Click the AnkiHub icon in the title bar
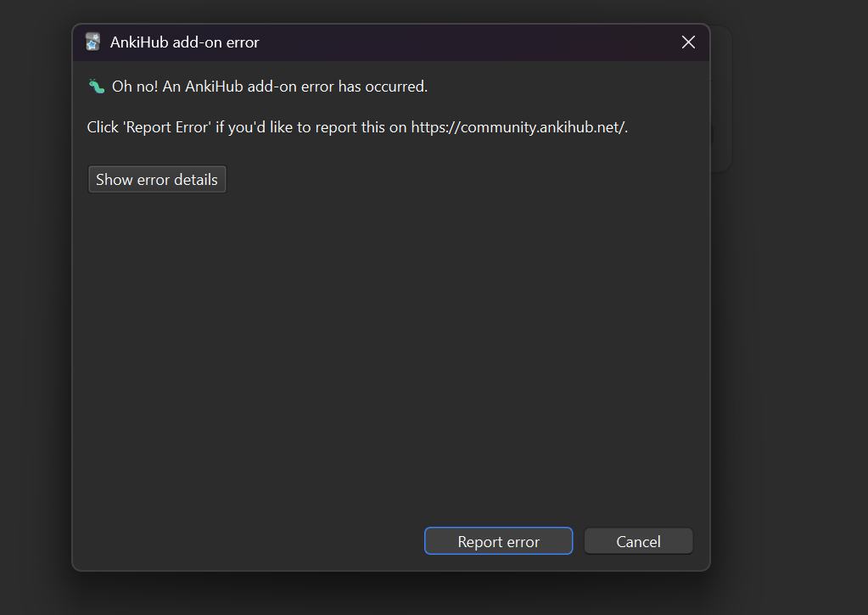The image size is (868, 615). [92, 42]
